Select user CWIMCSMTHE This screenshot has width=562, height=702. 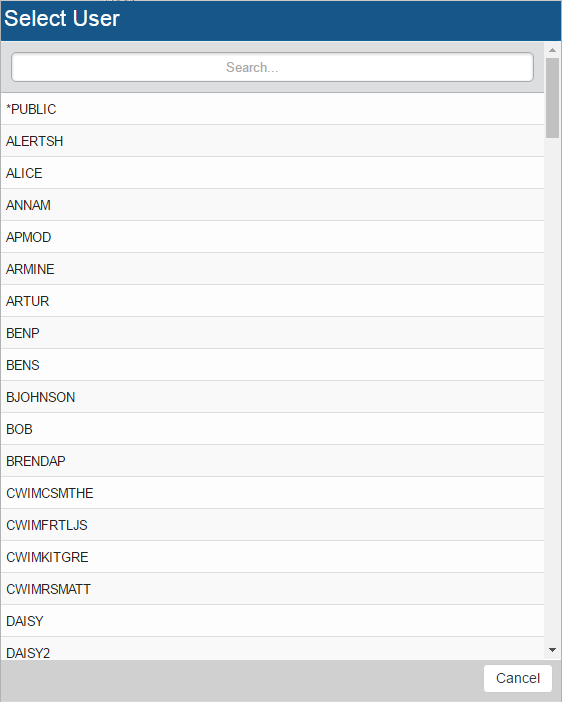(x=272, y=493)
